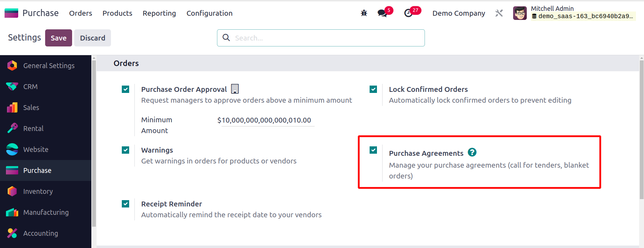Expand the Configuration menu
644x248 pixels.
(209, 13)
